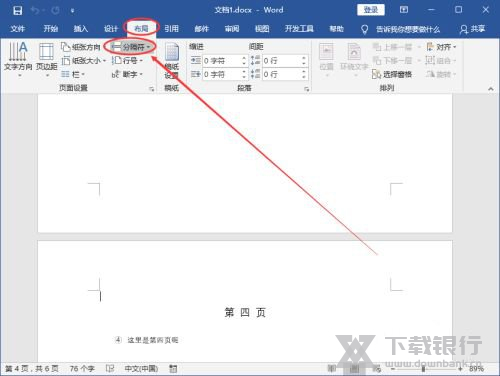Collapse the ribbon with the chevron
The height and width of the screenshot is (376, 500).
pos(491,89)
